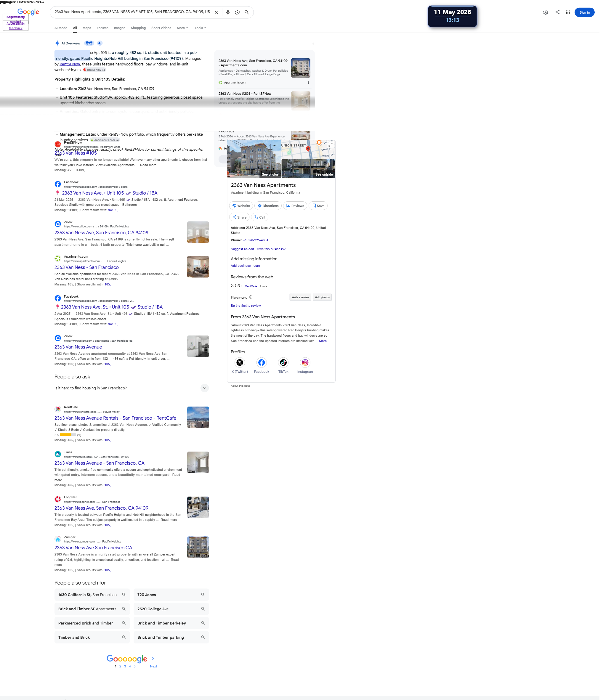Open the More dropdown in search tabs
The width and height of the screenshot is (603, 700).
(183, 28)
